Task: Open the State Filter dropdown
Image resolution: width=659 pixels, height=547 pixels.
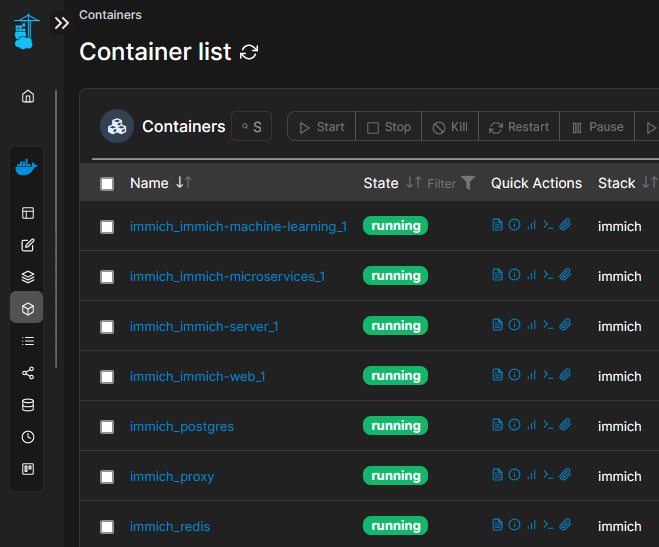Action: (451, 183)
